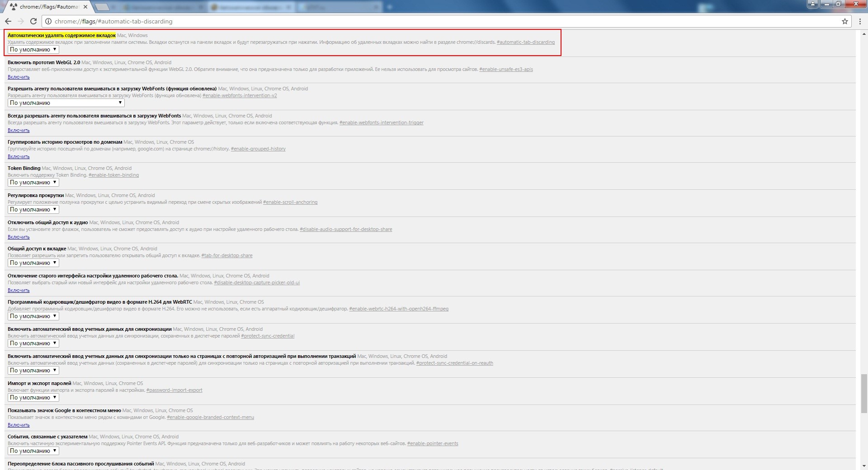Close the chrome://flags tab
This screenshot has width=868, height=470.
[x=85, y=7]
